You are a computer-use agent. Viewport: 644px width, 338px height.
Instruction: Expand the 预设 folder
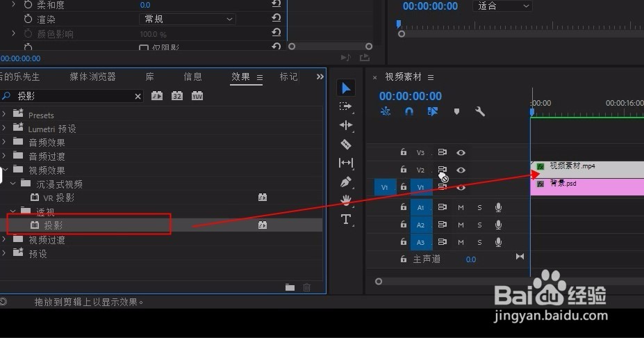point(3,253)
